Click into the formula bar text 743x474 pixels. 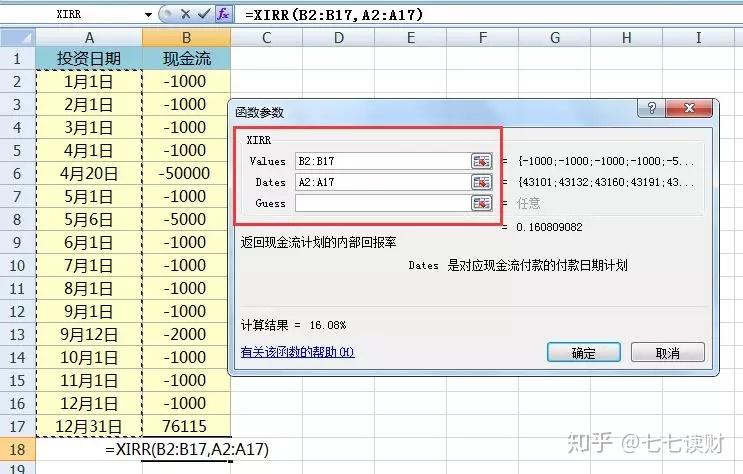pos(334,15)
